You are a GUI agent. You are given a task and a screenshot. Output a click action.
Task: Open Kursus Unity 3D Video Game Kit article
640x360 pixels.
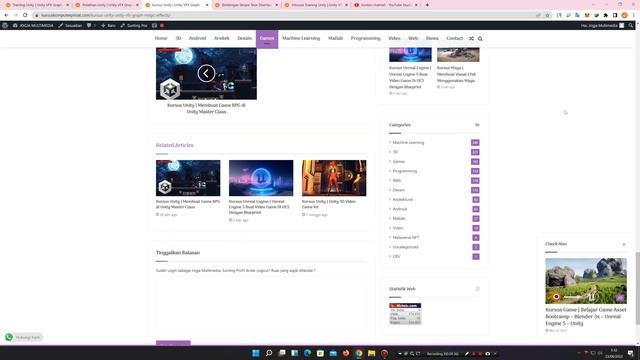point(329,204)
